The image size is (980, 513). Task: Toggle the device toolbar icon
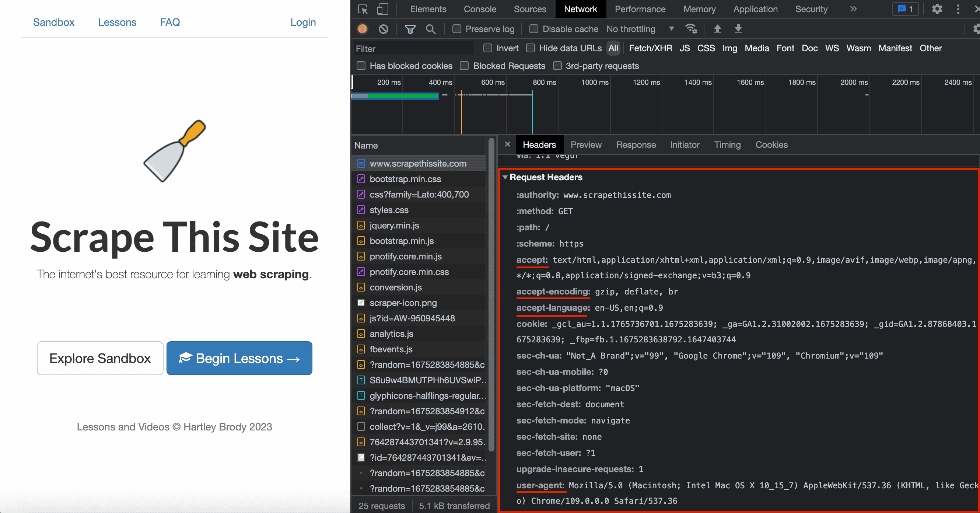click(x=382, y=9)
